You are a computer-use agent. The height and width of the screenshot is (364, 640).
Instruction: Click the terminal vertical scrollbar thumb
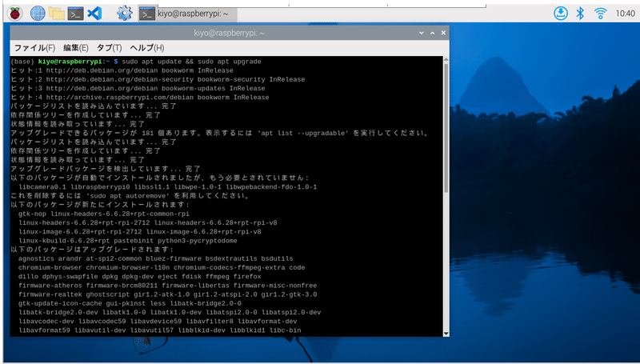(x=446, y=127)
